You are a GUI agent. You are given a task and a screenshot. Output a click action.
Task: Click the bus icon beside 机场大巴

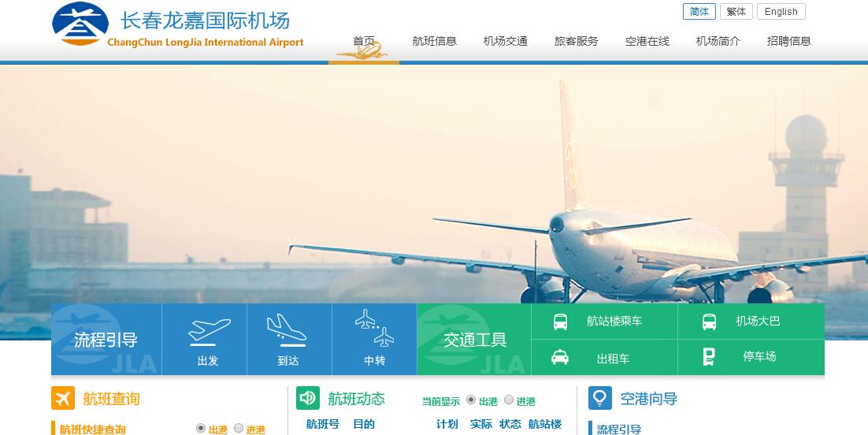(709, 322)
